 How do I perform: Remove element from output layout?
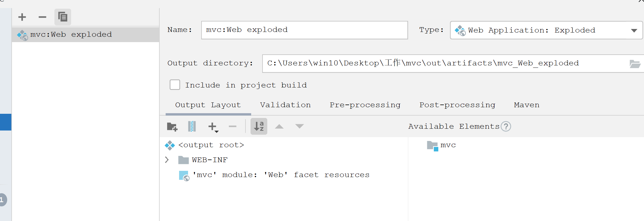[233, 127]
